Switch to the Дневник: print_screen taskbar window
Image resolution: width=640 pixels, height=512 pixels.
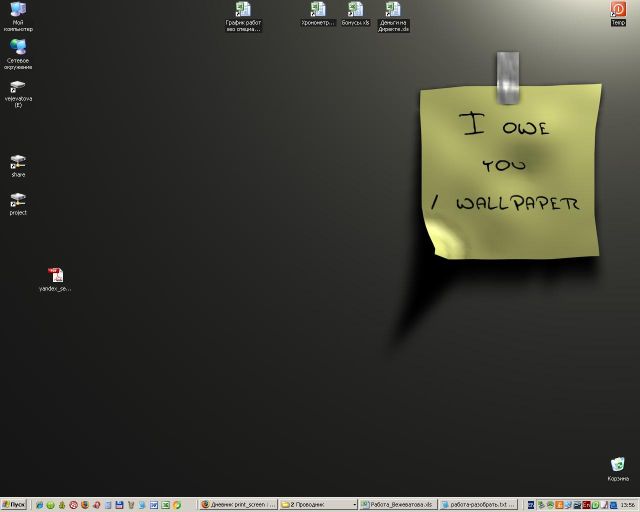pos(239,505)
